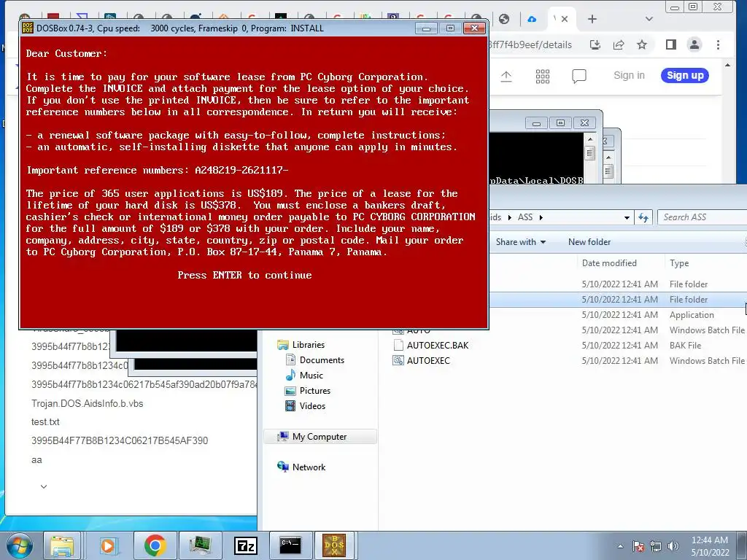Click the Chrome page scroll up arrow
The image size is (747, 560).
coord(727,65)
